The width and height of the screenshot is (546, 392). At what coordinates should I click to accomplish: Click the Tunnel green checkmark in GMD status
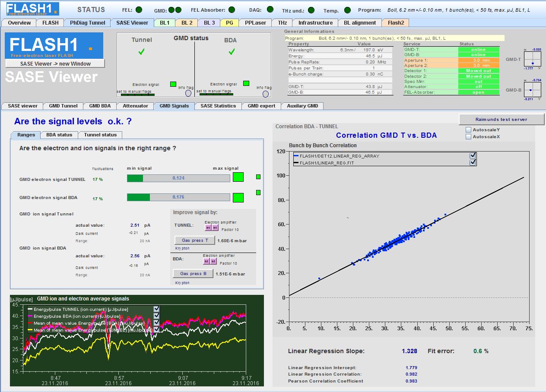point(141,52)
